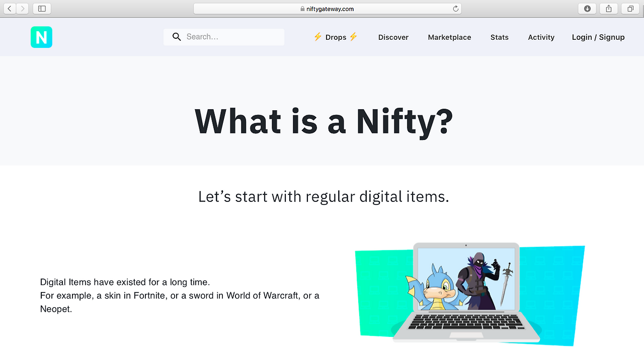
Task: View the Activity page
Action: (541, 37)
